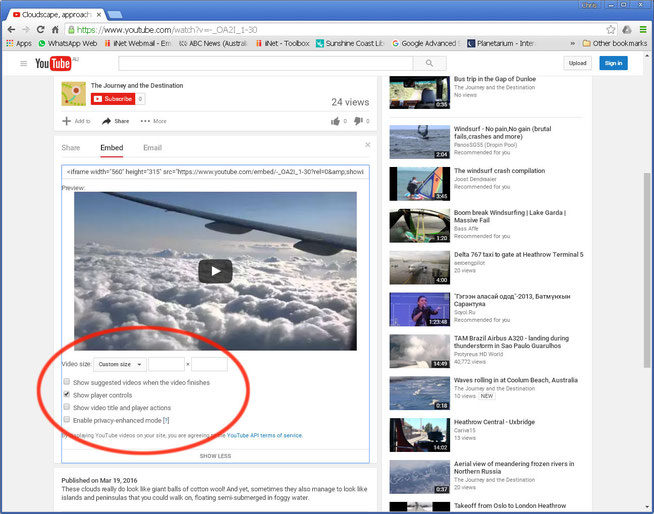
Task: Click the Google Drive extension icon
Action: click(626, 30)
